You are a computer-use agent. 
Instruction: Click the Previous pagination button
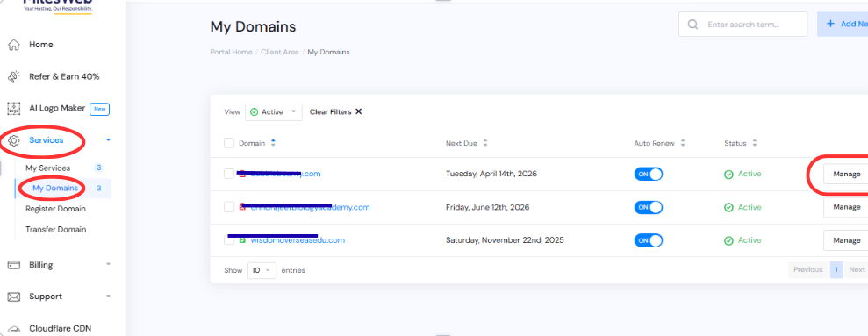[x=807, y=269]
